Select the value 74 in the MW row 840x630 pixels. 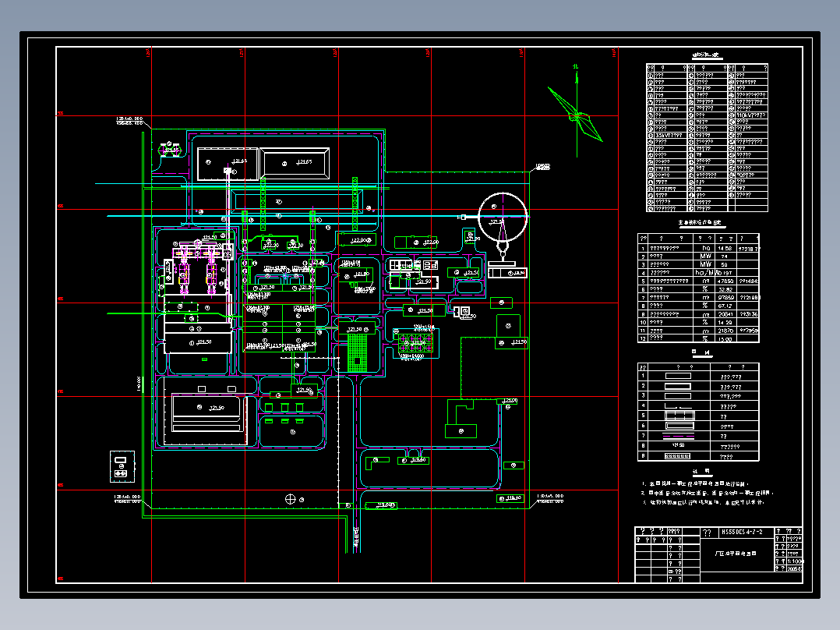click(725, 257)
